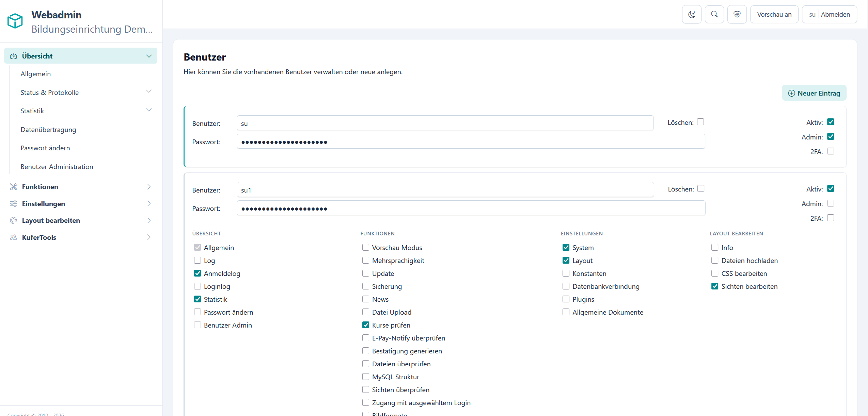Viewport: 868px width, 416px height.
Task: Check the Plugins permission
Action: (566, 299)
